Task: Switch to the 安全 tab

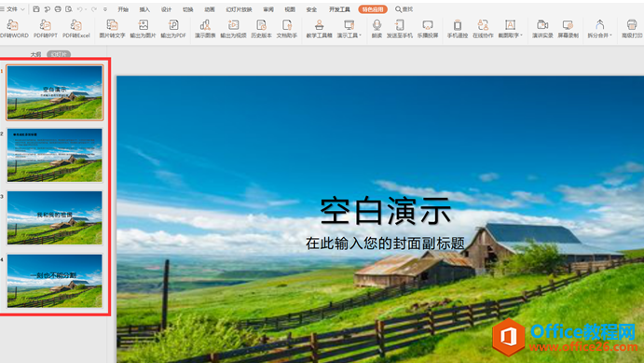Action: point(311,9)
